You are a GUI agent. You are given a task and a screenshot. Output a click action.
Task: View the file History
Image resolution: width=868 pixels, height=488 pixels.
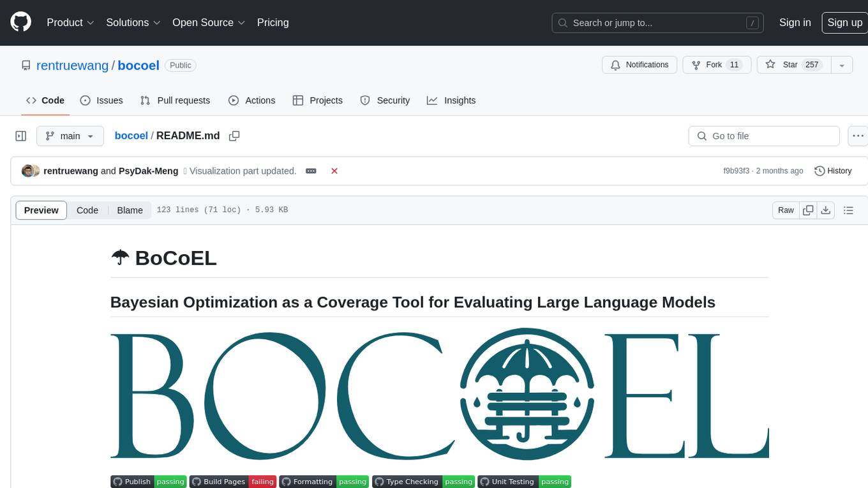click(x=833, y=171)
